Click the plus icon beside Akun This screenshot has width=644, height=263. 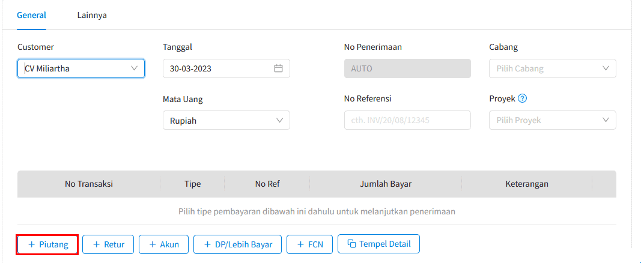153,244
